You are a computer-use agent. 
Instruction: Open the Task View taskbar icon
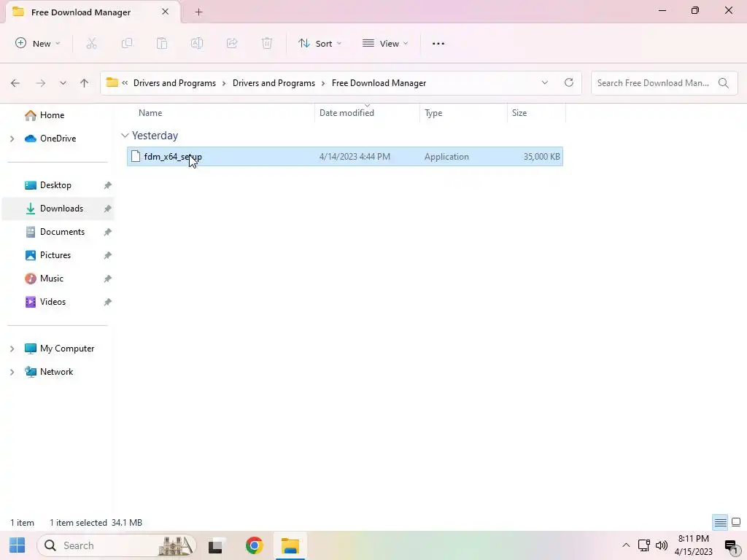pos(215,545)
